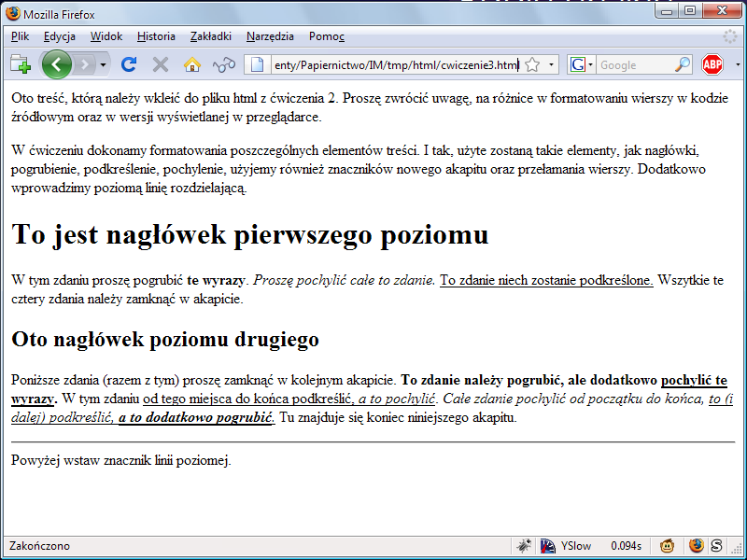Click the heading 'To jest nagłówek pierwszego poziomu'
Image resolution: width=747 pixels, height=560 pixels.
tap(250, 234)
